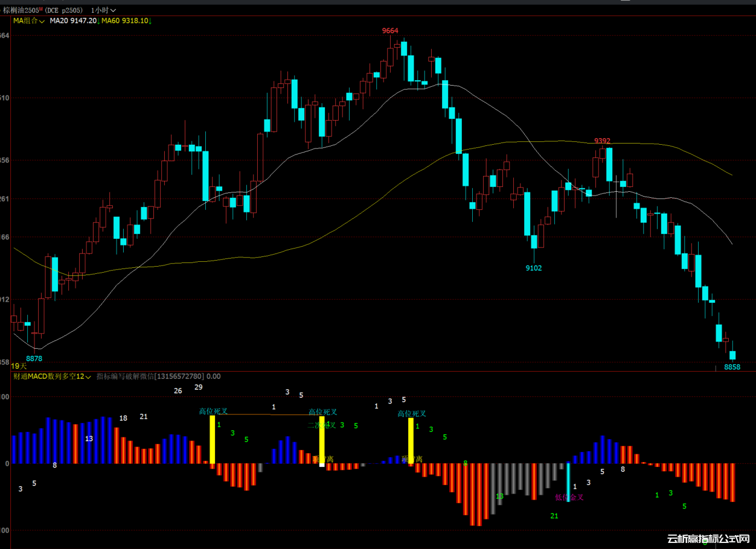This screenshot has height=549, width=756.
Task: Open the 1小时 timeframe dropdown
Action: [103, 10]
